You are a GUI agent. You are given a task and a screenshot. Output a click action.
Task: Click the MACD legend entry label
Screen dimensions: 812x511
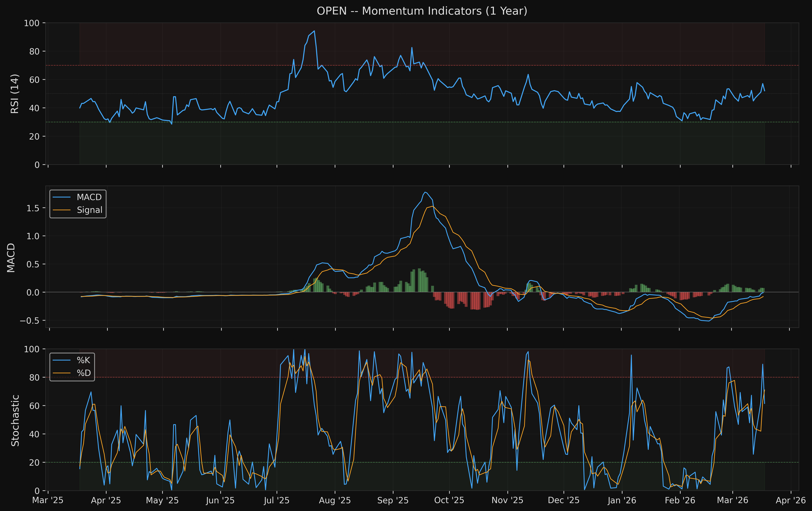[89, 197]
